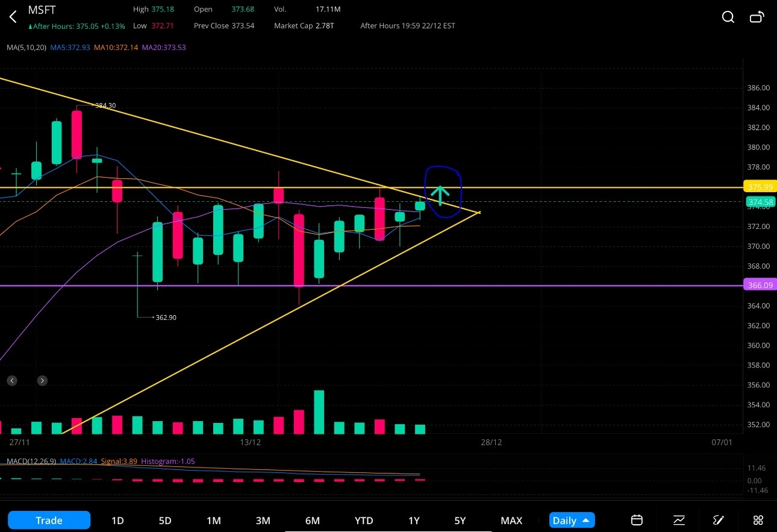Screen dimensions: 777x532
Task: Select the YTD chart range
Action: (x=364, y=521)
